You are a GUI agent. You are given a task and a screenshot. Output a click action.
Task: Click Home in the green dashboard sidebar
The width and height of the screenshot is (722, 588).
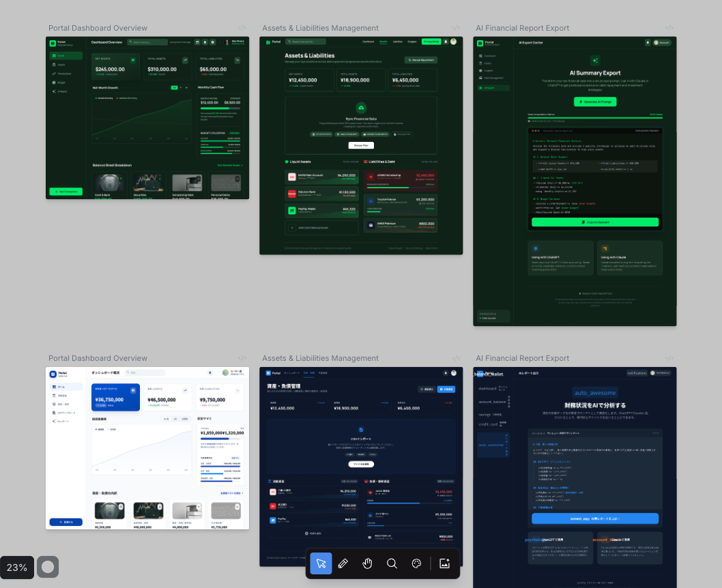point(66,56)
